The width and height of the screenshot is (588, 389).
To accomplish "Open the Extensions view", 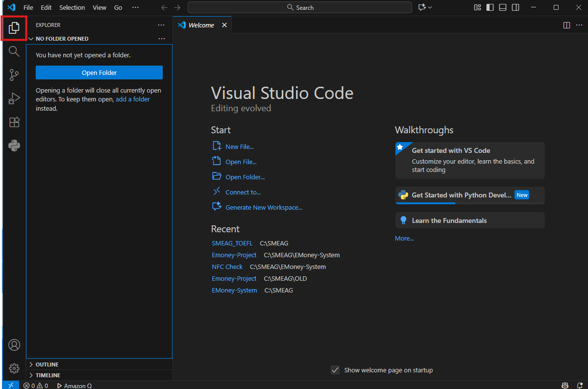I will [14, 122].
